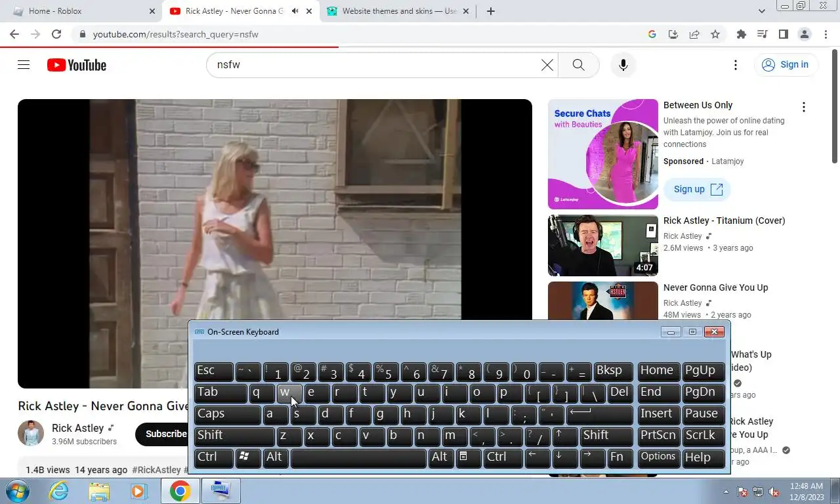Close the Rick Astley tab

click(x=309, y=11)
